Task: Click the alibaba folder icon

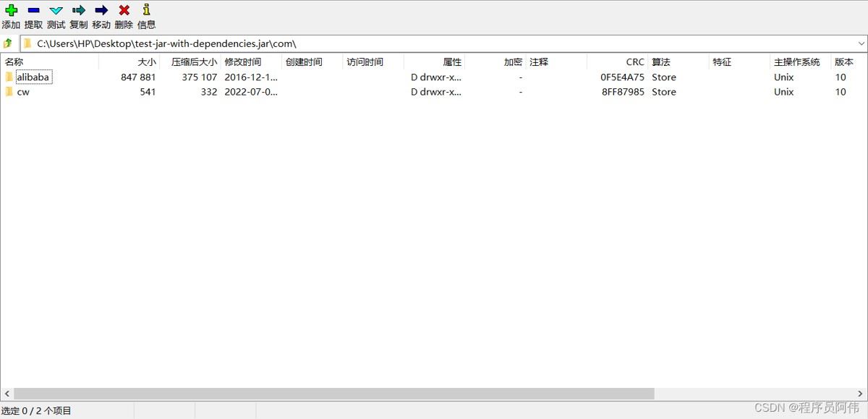Action: tap(9, 77)
